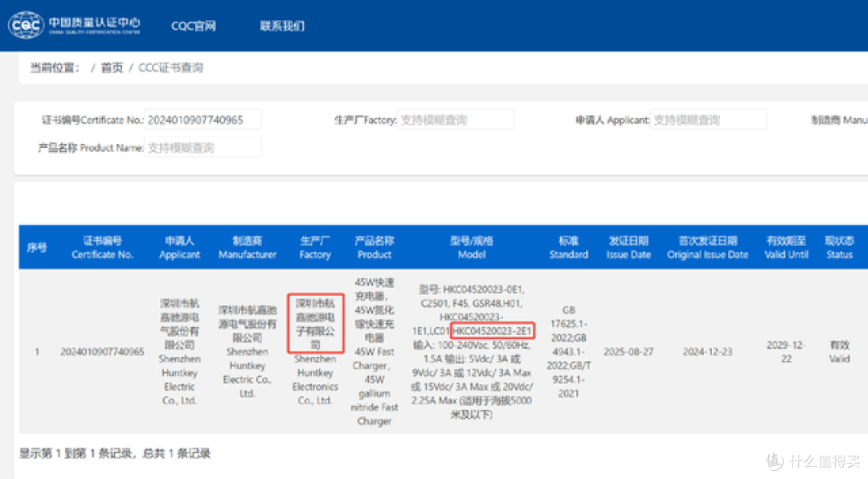Viewport: 868px width, 479px height.
Task: Click the 首次发证日期 Original Issue Date header
Action: coord(707,248)
